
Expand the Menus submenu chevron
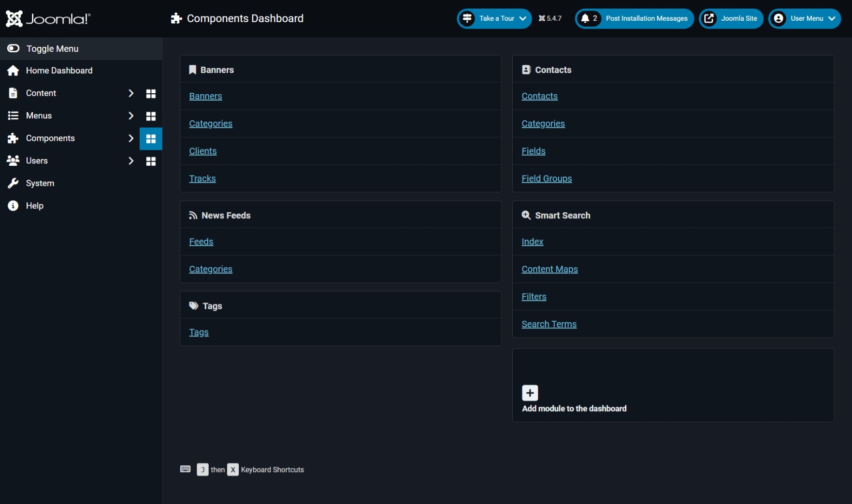coord(130,115)
